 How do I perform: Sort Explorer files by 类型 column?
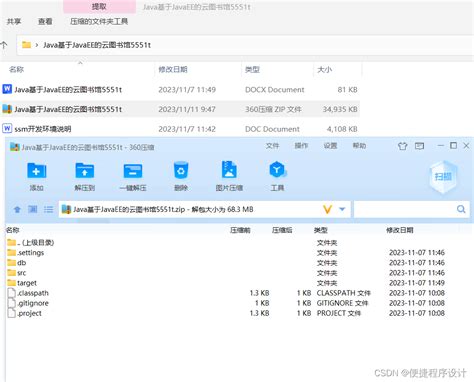(252, 69)
